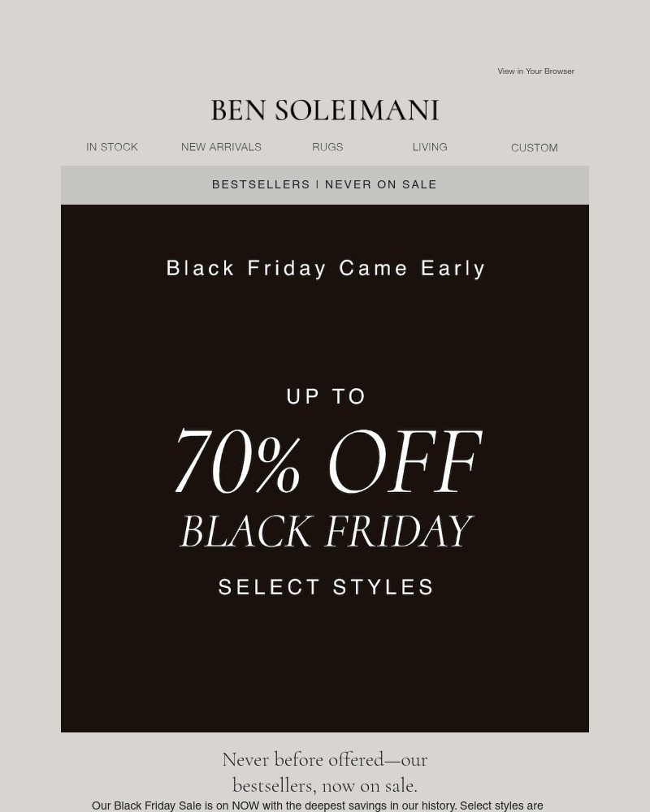Click the SELECT STYLES label
This screenshot has width=650, height=812.
(x=325, y=586)
